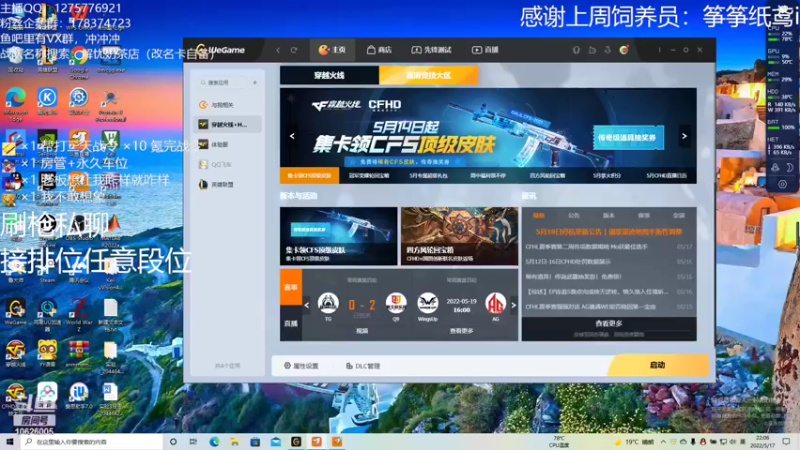
Task: Open 属性设置 settings
Action: (x=301, y=366)
